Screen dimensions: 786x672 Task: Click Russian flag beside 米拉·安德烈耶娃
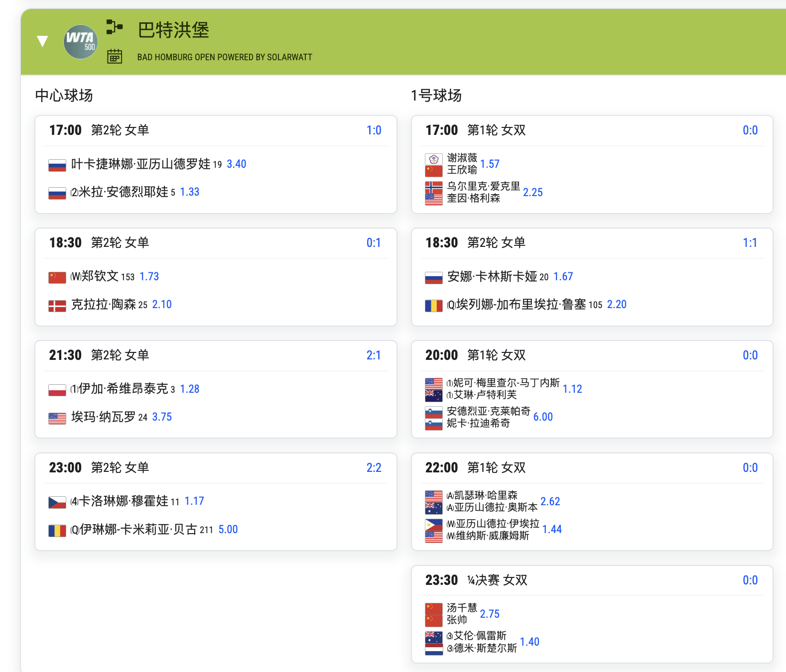(57, 193)
